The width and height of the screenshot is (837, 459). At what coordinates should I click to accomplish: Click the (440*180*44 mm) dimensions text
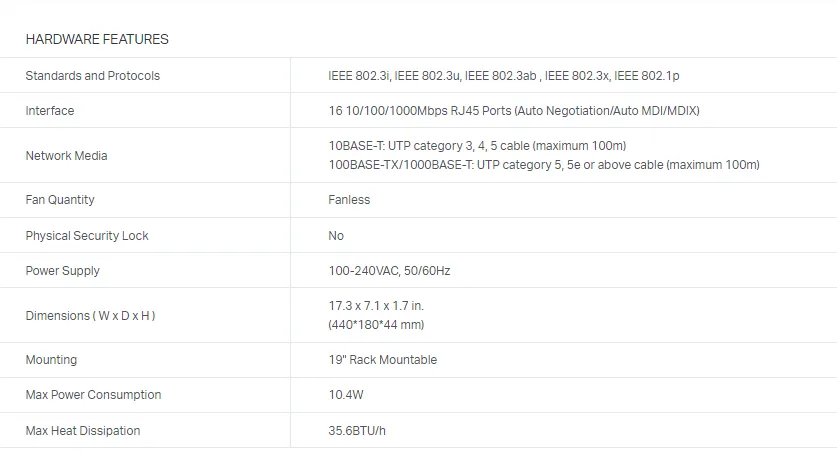tap(376, 325)
